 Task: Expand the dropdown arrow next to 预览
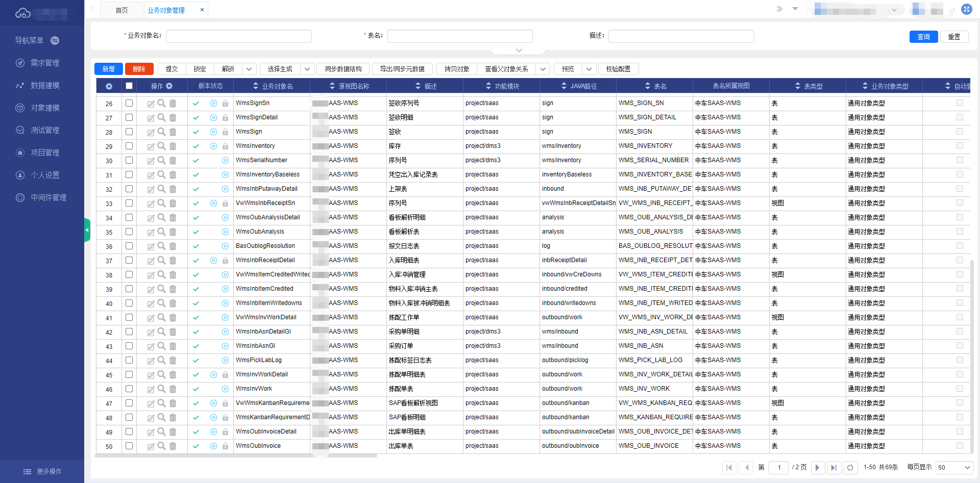click(x=589, y=69)
